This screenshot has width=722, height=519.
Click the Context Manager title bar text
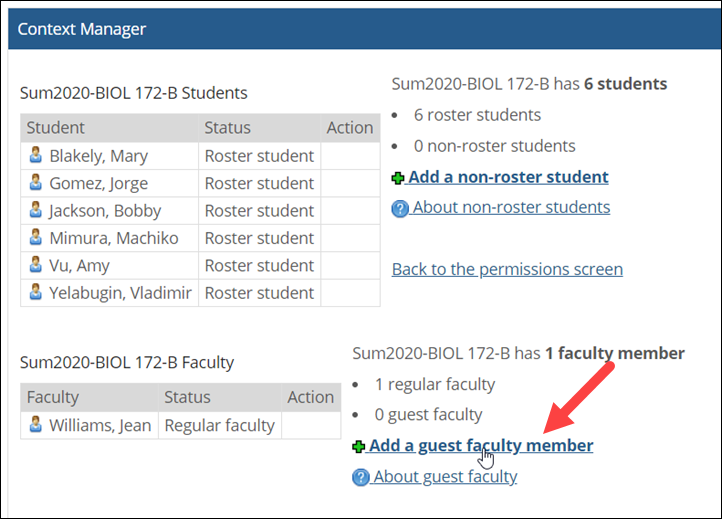82,29
